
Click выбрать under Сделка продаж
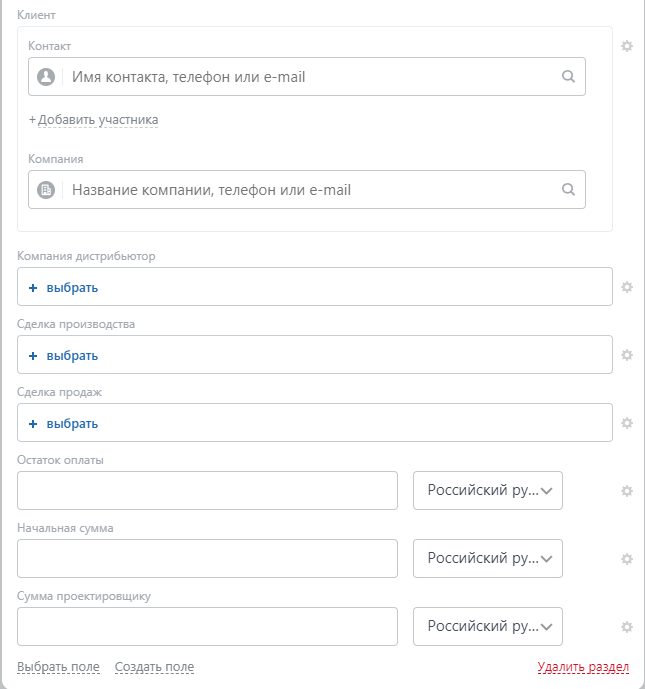(x=72, y=424)
